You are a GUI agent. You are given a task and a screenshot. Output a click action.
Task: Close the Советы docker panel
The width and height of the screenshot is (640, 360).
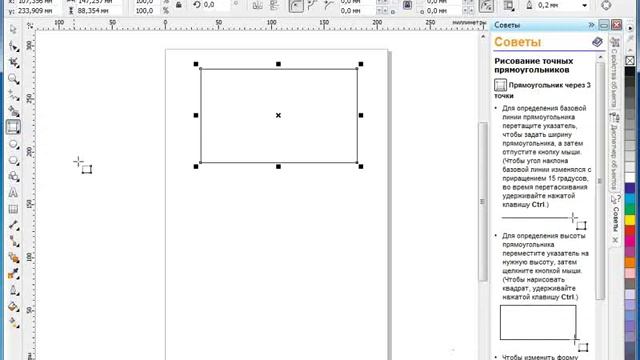point(616,25)
